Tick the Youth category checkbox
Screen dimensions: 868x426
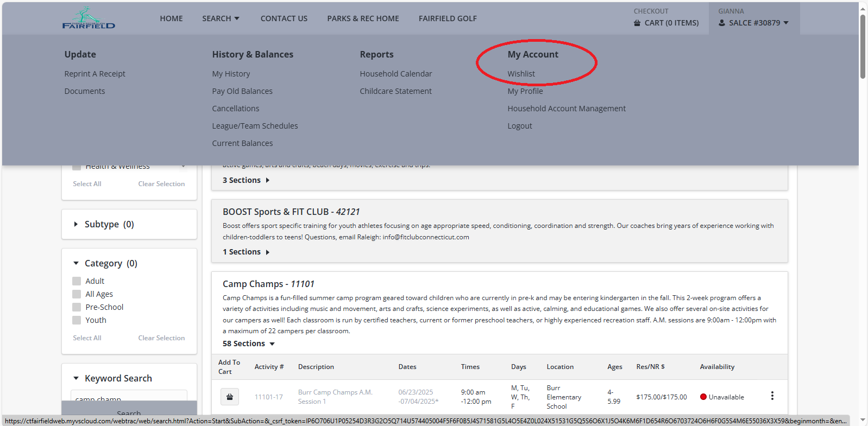(77, 320)
